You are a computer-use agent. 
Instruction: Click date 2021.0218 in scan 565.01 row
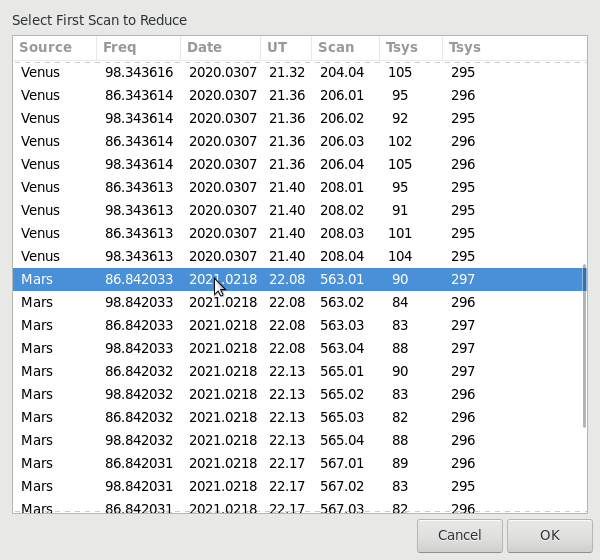click(x=223, y=371)
